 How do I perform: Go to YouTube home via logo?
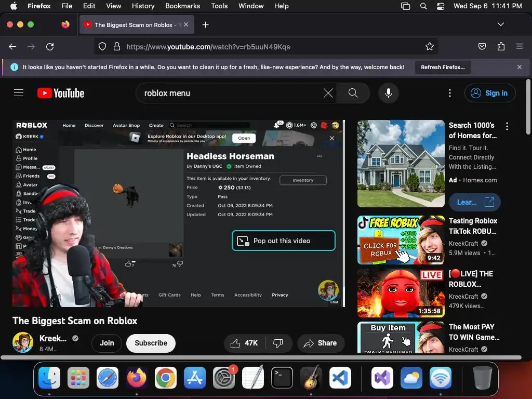coord(61,93)
